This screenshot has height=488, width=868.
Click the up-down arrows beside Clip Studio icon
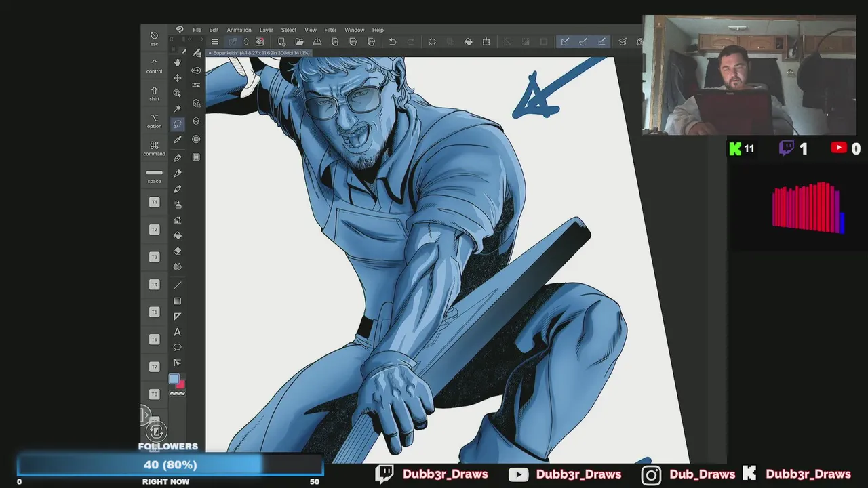[x=245, y=41]
